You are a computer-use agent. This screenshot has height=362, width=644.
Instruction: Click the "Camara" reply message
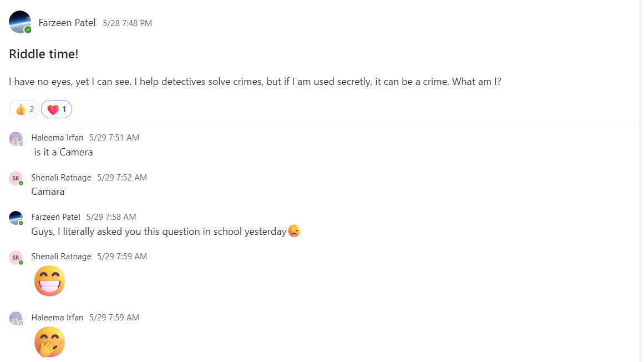(x=48, y=192)
